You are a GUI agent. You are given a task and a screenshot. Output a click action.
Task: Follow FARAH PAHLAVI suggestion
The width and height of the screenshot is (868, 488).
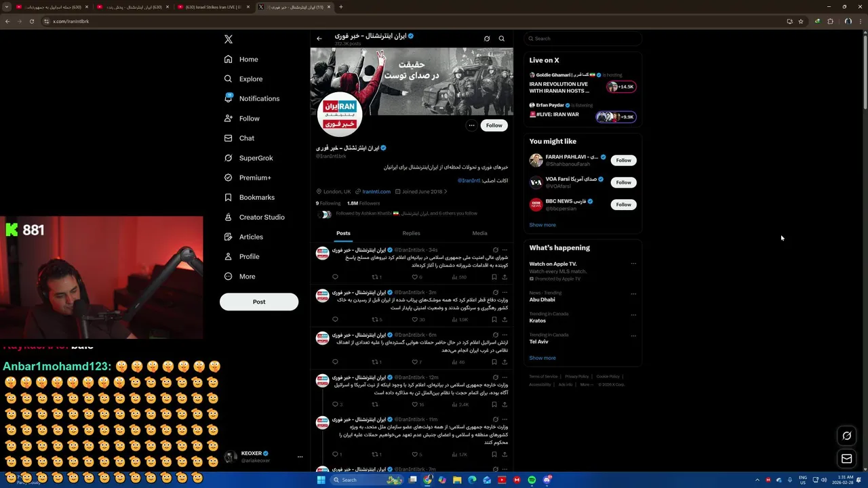tap(624, 160)
